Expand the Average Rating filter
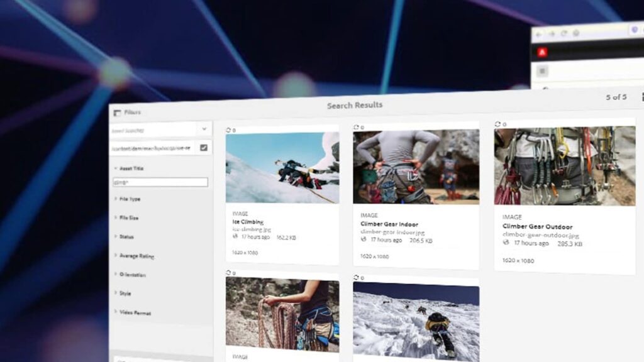644x362 pixels. click(x=136, y=256)
